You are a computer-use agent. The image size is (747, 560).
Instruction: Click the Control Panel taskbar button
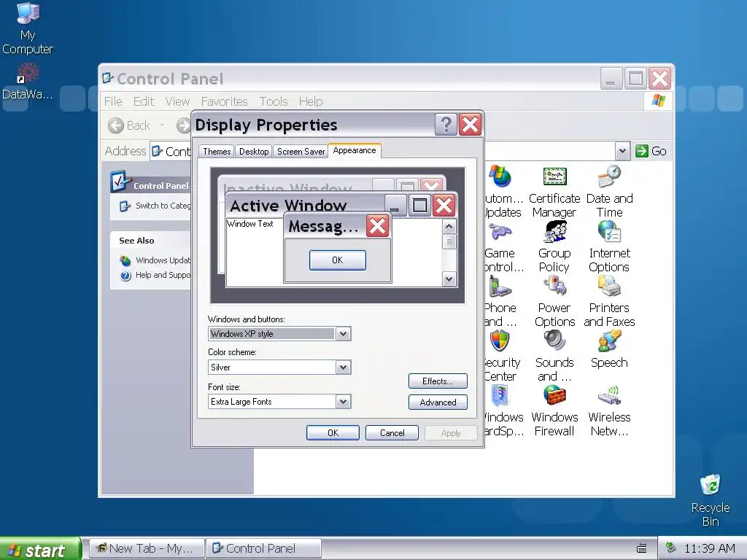tap(263, 548)
